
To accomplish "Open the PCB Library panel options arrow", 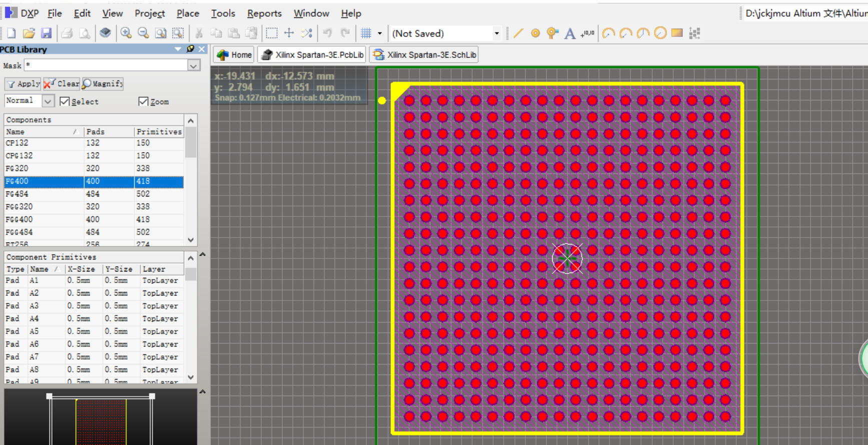I will 178,49.
